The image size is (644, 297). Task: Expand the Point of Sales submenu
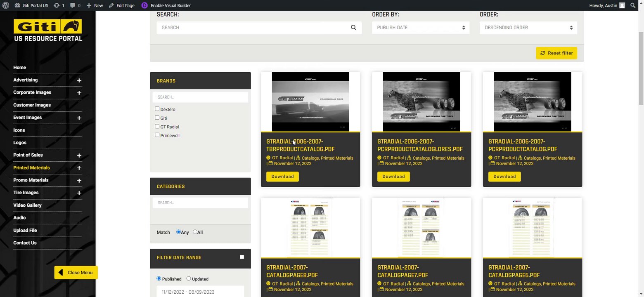click(79, 156)
